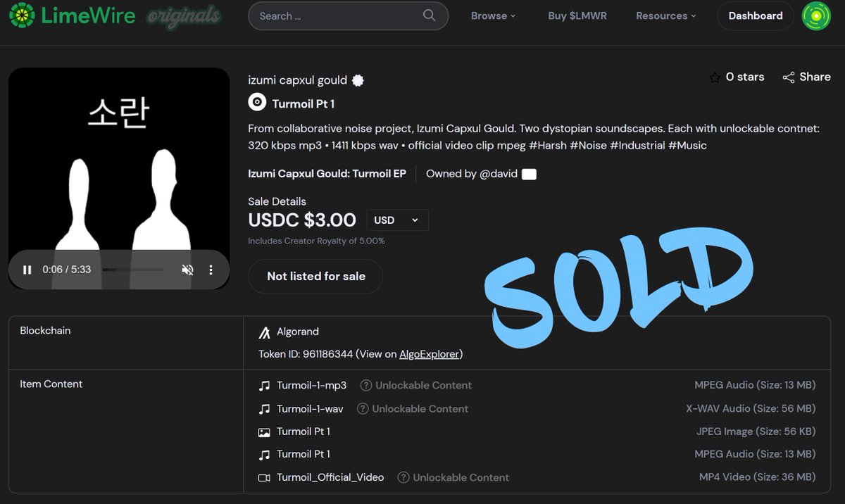The width and height of the screenshot is (845, 504).
Task: Click the Item Content row label
Action: pos(51,384)
